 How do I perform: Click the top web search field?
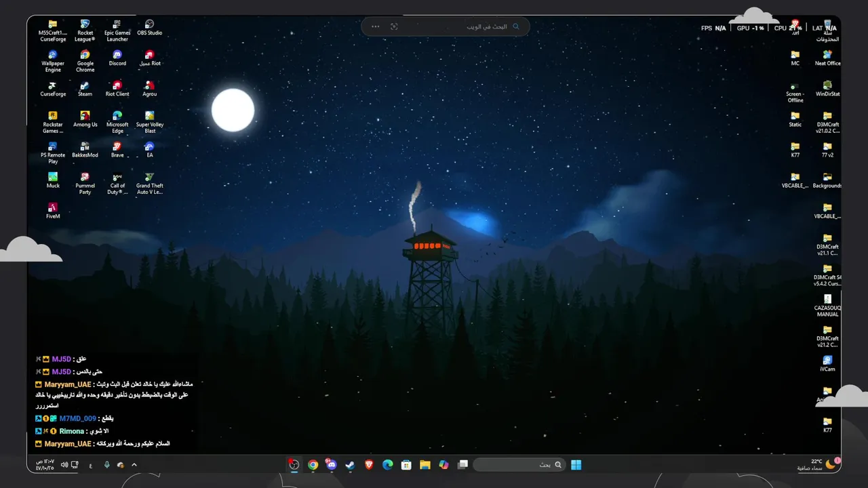click(x=446, y=26)
